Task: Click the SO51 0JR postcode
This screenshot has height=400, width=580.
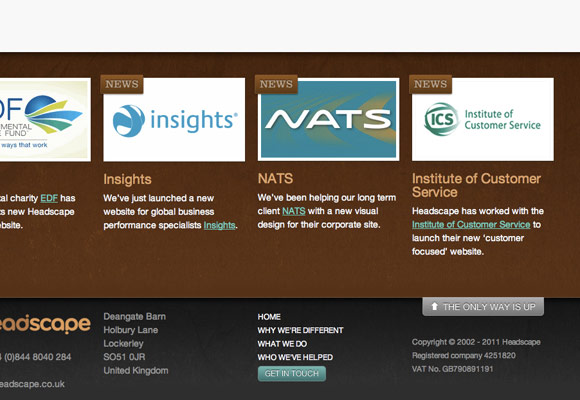Action: point(124,357)
